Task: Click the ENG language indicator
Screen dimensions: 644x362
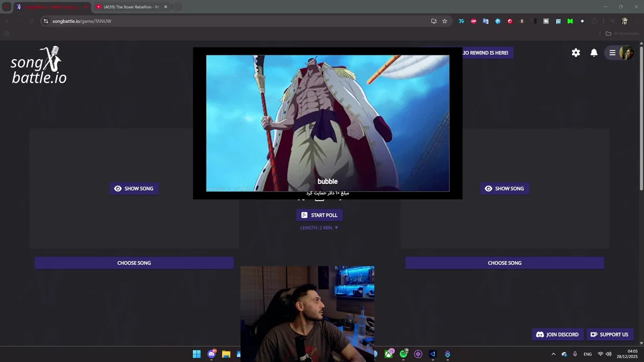Action: (x=588, y=354)
